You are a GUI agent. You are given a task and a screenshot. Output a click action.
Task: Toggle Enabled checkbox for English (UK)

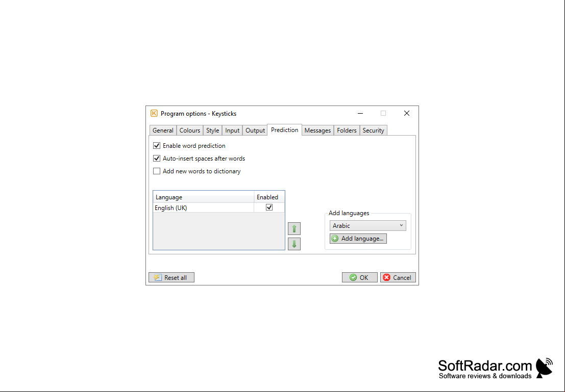pyautogui.click(x=269, y=207)
